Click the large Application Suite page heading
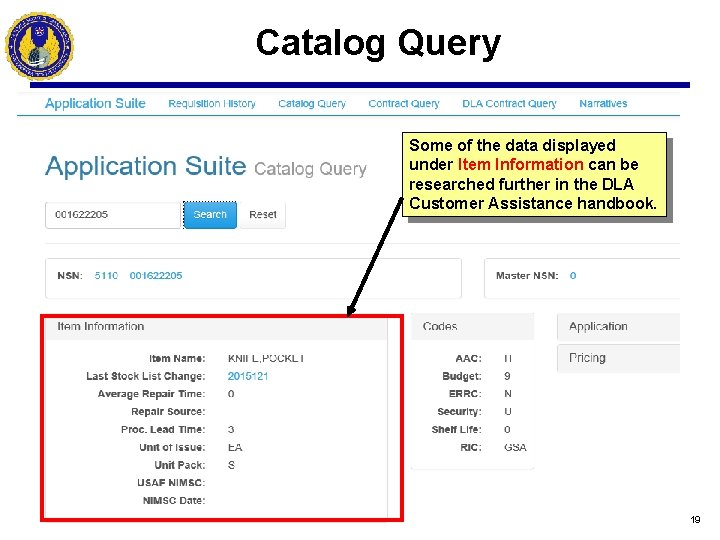720x540 pixels. 146,166
